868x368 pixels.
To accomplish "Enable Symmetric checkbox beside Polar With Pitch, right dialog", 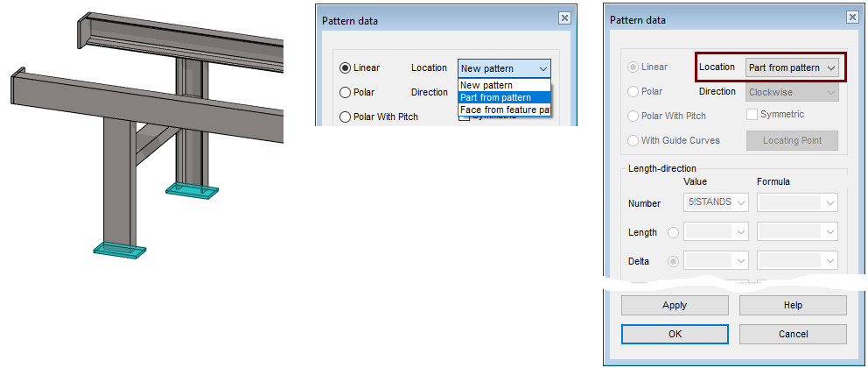I will pyautogui.click(x=752, y=115).
